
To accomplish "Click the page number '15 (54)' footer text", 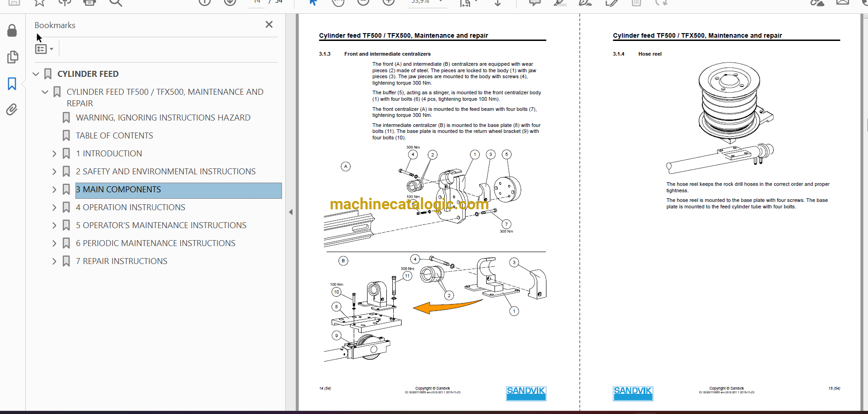I will tap(834, 388).
